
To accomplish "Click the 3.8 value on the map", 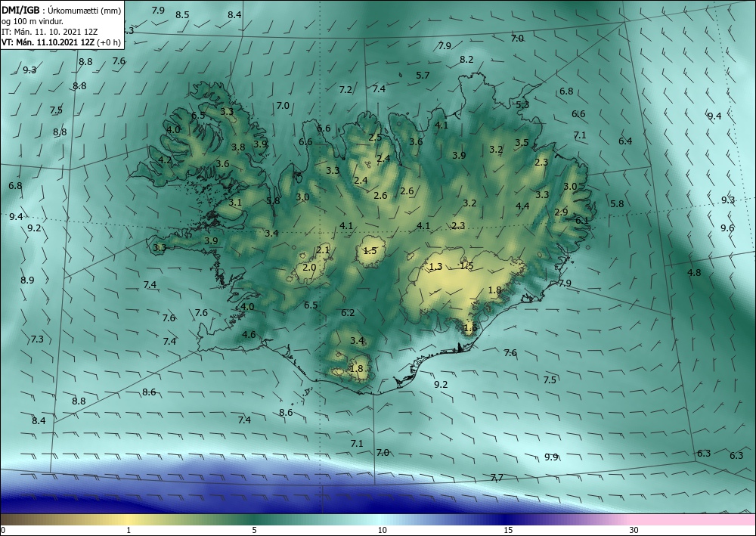I will pos(238,147).
